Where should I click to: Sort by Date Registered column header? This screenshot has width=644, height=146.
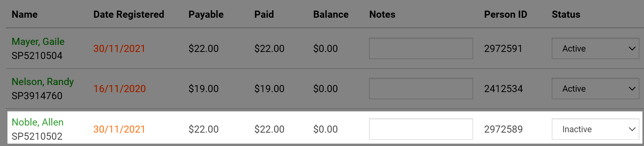129,15
